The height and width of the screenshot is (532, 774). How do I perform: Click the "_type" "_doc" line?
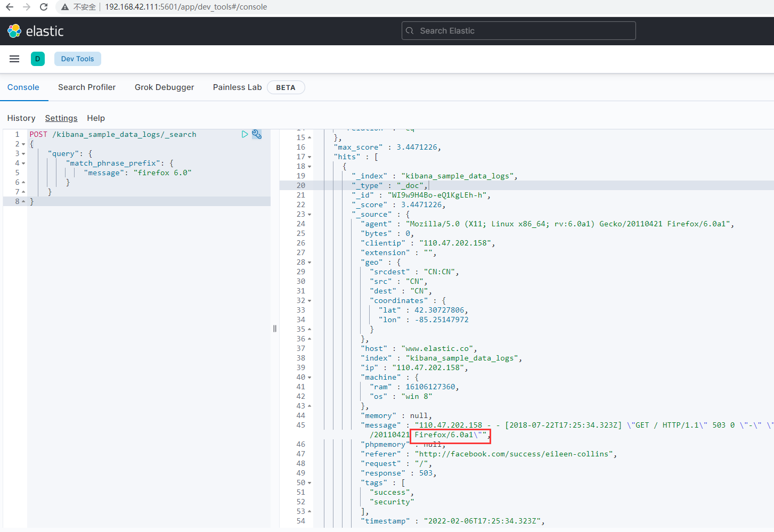pos(389,186)
